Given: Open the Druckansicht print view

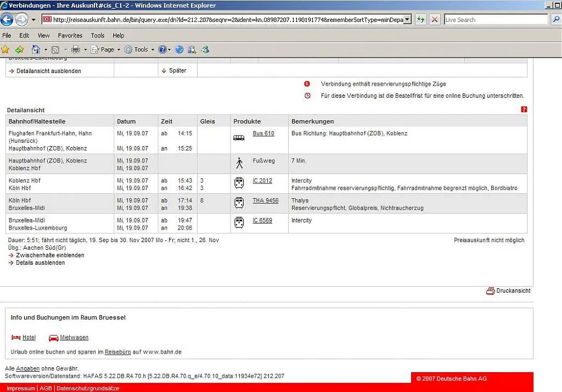Looking at the screenshot, I should 513,291.
